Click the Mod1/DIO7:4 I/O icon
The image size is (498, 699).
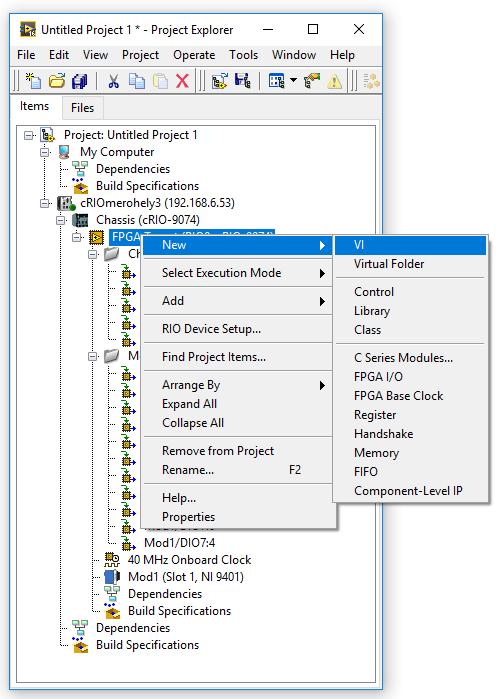coord(128,543)
